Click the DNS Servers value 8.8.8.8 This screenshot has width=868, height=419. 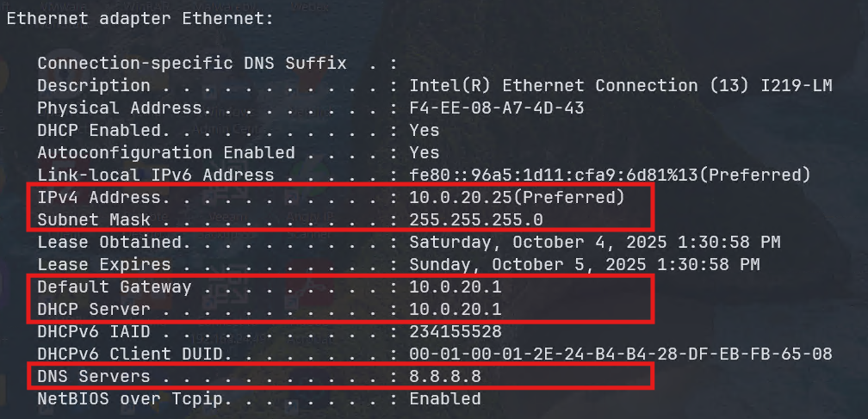click(x=444, y=376)
